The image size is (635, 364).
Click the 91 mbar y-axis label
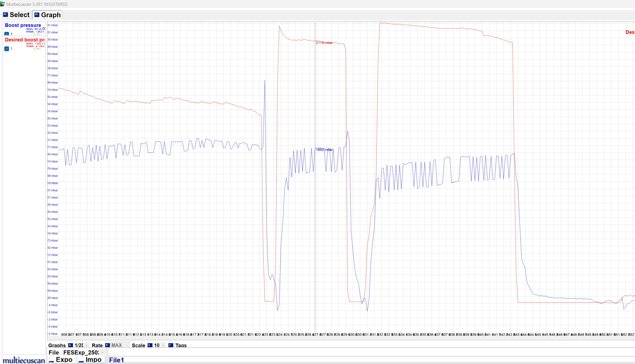(x=53, y=25)
